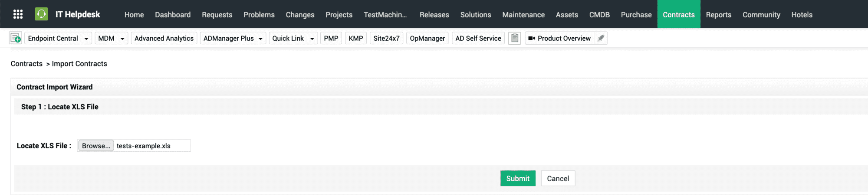Viewport: 868px width, 196px height.
Task: Go to the Home tab
Action: (x=134, y=14)
